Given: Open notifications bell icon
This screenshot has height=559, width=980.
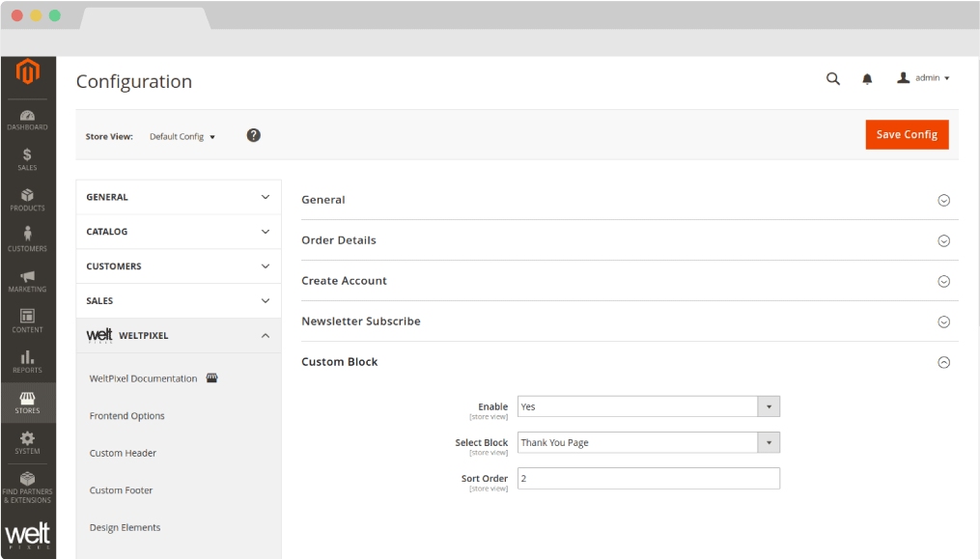Looking at the screenshot, I should pos(867,79).
